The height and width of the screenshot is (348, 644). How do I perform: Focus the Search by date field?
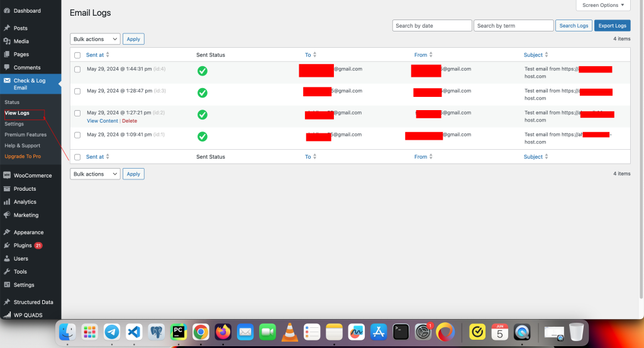point(432,25)
